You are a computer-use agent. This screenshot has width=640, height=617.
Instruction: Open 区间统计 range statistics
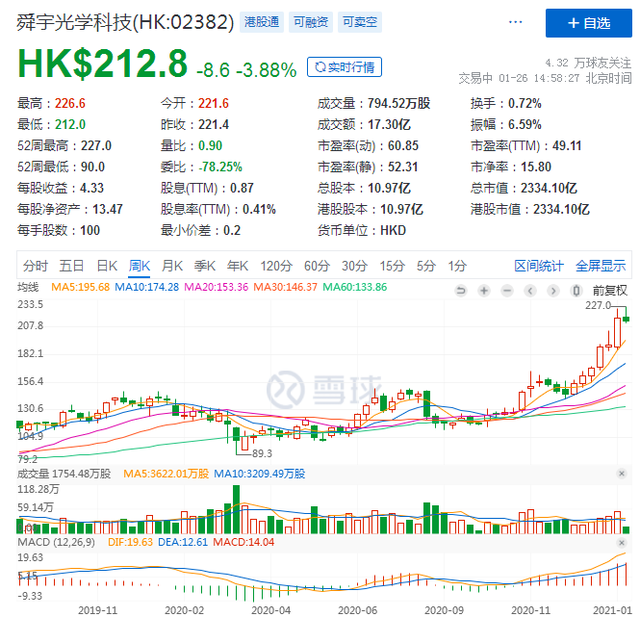pyautogui.click(x=539, y=266)
